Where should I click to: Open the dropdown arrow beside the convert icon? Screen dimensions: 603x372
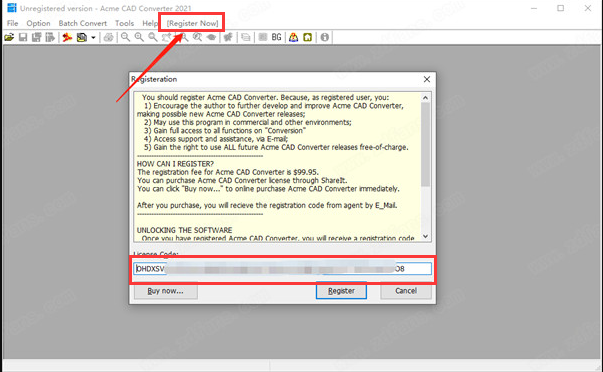coord(93,38)
